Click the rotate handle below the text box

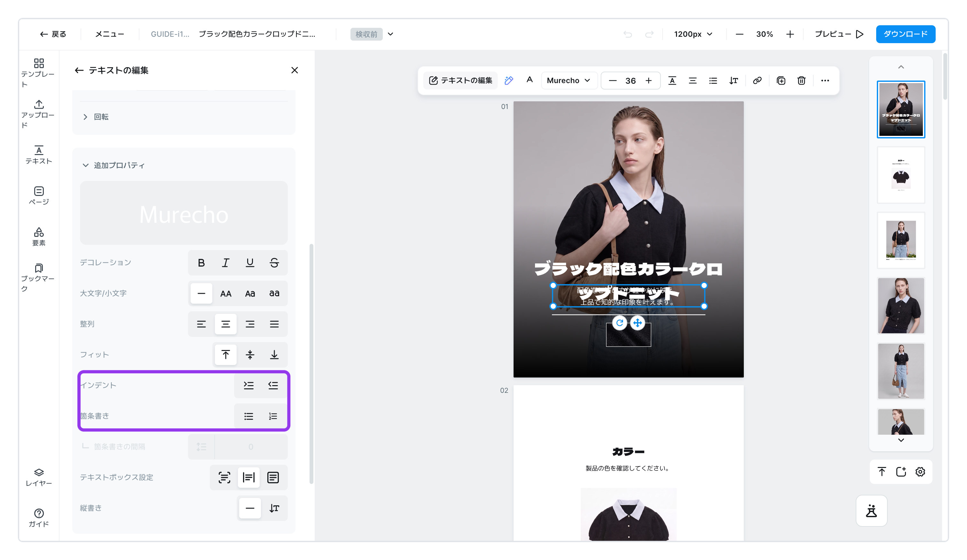(619, 323)
